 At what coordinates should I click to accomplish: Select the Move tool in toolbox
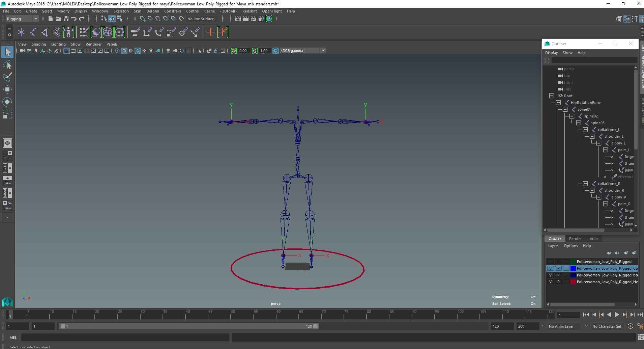tap(7, 89)
